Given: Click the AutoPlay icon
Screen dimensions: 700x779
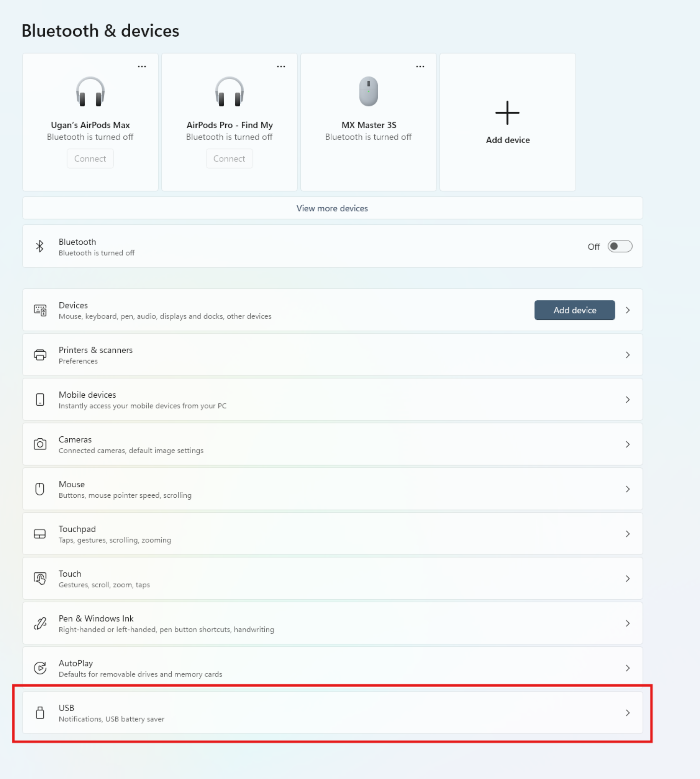Looking at the screenshot, I should click(40, 668).
